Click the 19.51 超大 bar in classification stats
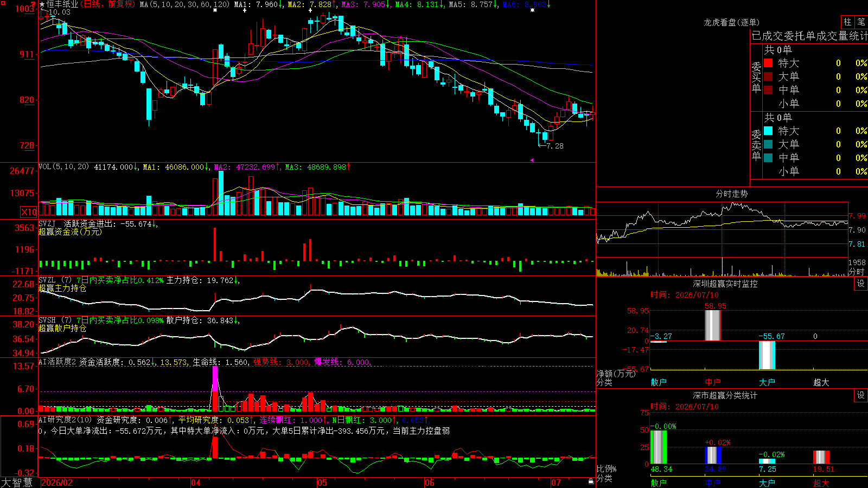868x488 pixels. (x=821, y=457)
